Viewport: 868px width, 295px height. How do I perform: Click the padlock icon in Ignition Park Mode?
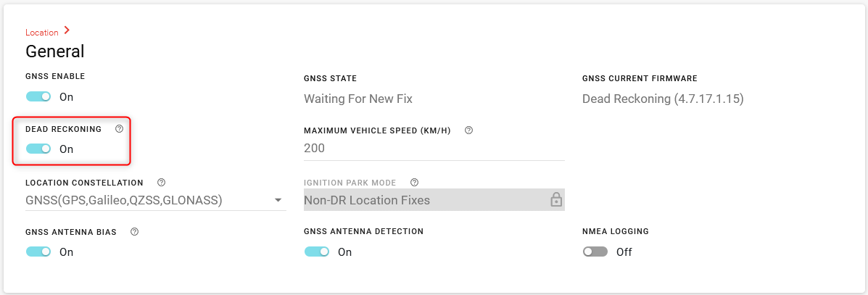[x=556, y=200]
